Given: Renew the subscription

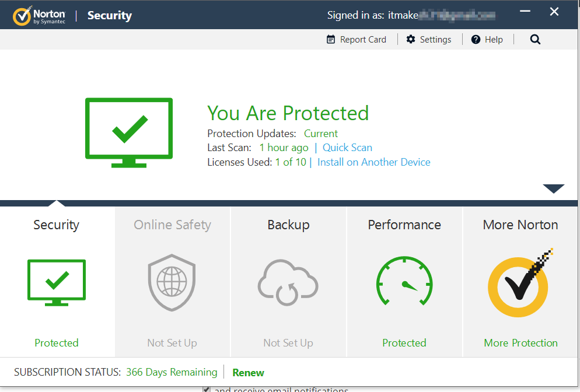Looking at the screenshot, I should click(248, 372).
